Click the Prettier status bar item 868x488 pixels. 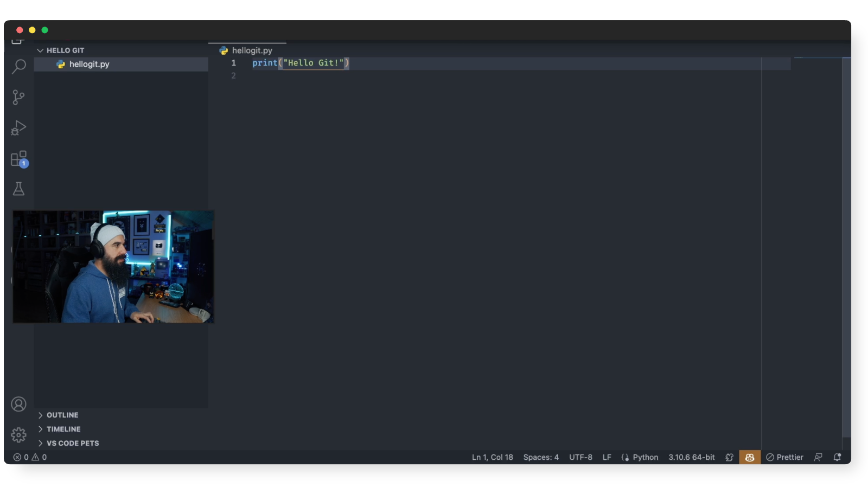[784, 457]
